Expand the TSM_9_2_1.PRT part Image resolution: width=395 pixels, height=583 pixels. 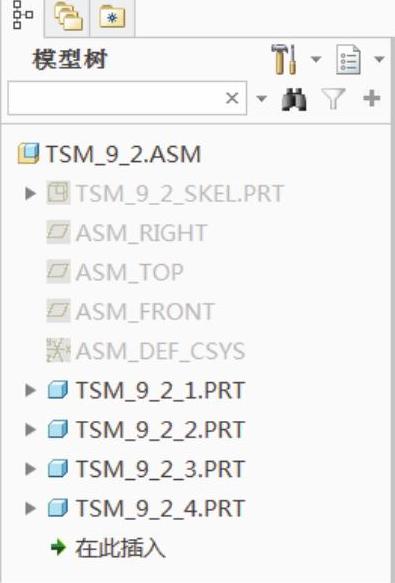[30, 390]
